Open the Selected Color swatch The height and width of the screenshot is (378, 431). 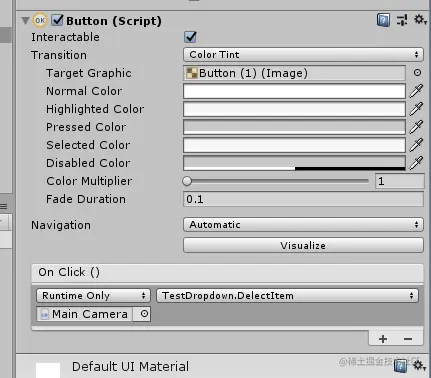(x=294, y=145)
